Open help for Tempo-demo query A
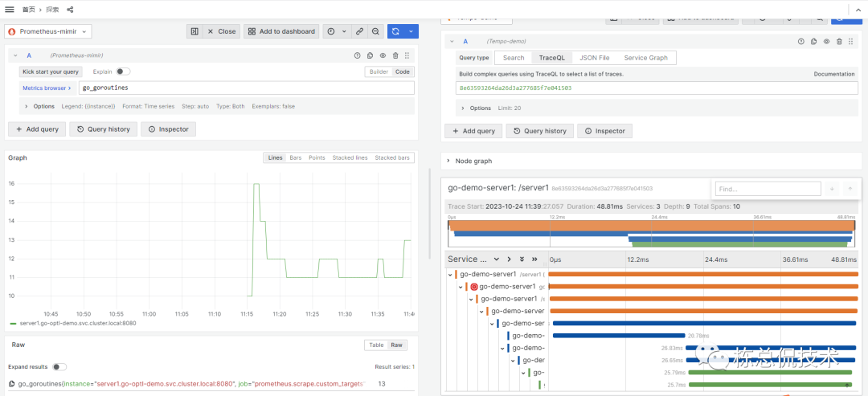 [x=801, y=42]
